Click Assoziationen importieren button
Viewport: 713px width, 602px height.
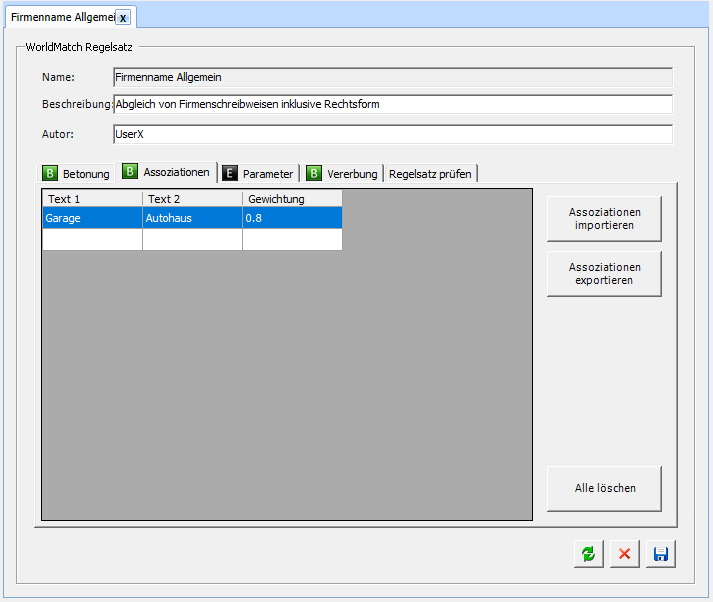604,219
